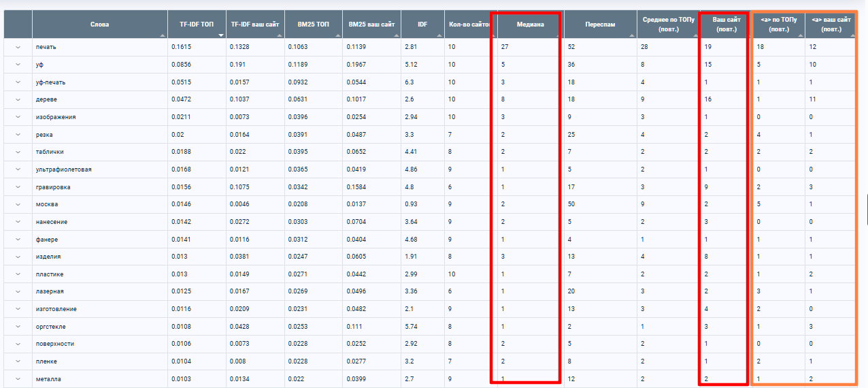Sort by TF-IDF ваш сайт column
This screenshot has height=388, width=868.
[255, 25]
